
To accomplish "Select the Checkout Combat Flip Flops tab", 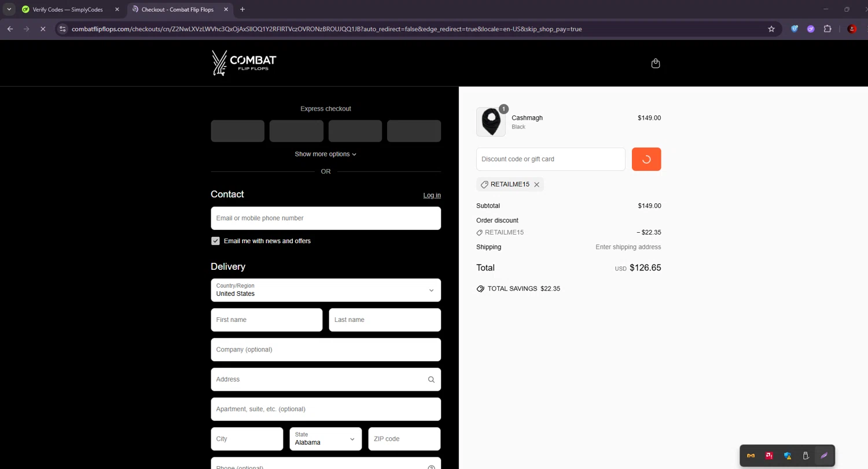I will (176, 9).
